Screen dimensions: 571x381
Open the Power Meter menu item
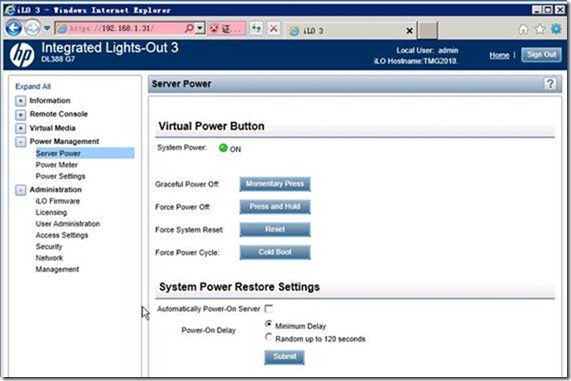pos(56,165)
